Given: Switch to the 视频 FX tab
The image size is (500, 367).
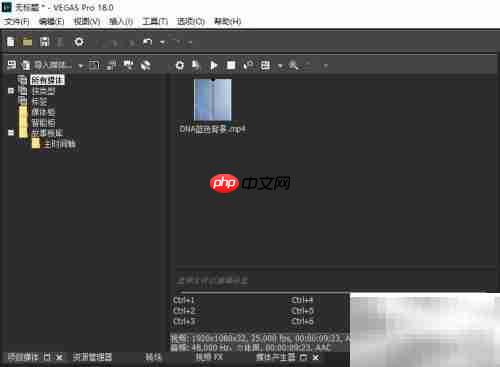Looking at the screenshot, I should tap(209, 357).
